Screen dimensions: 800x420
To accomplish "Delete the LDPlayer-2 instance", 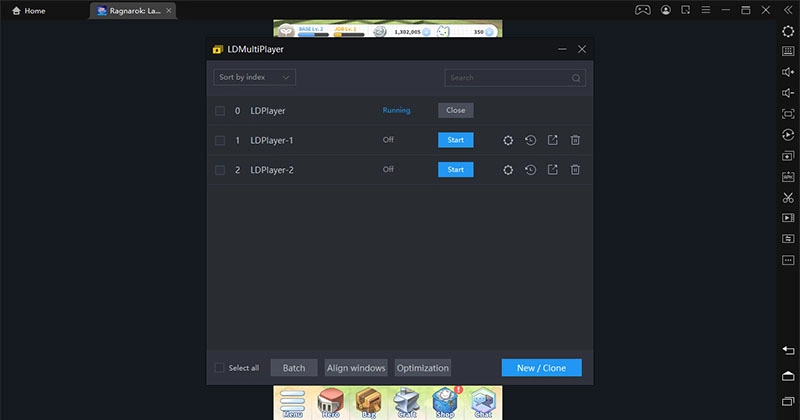I will (575, 170).
